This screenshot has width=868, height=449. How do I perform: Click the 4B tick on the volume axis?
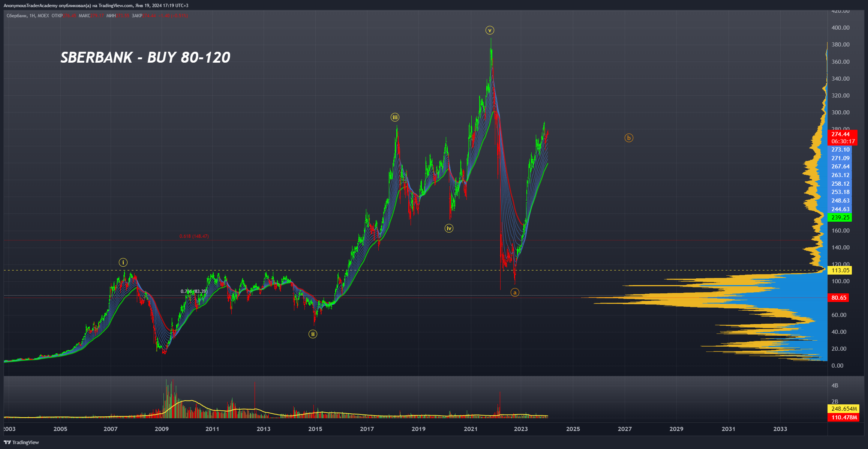[x=835, y=386]
